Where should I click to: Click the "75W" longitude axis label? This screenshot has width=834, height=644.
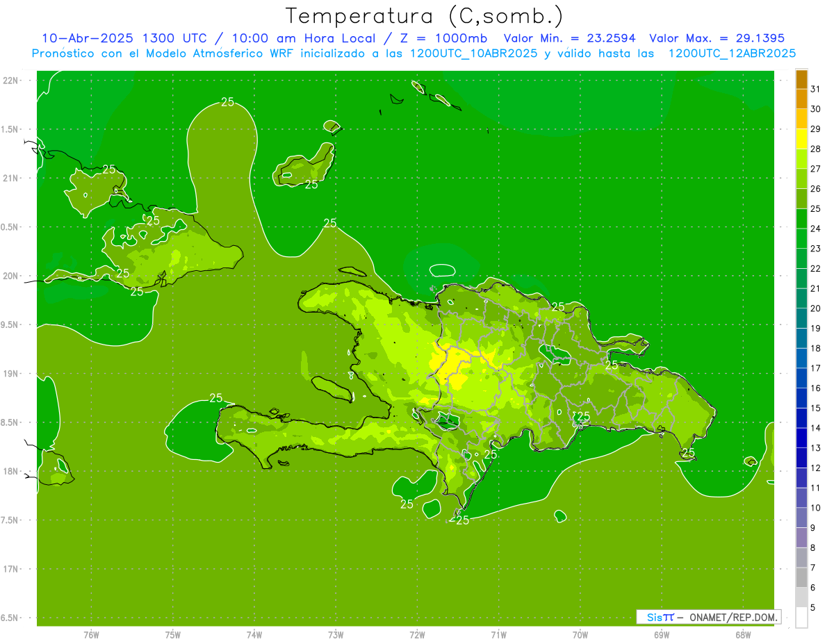coord(173,635)
